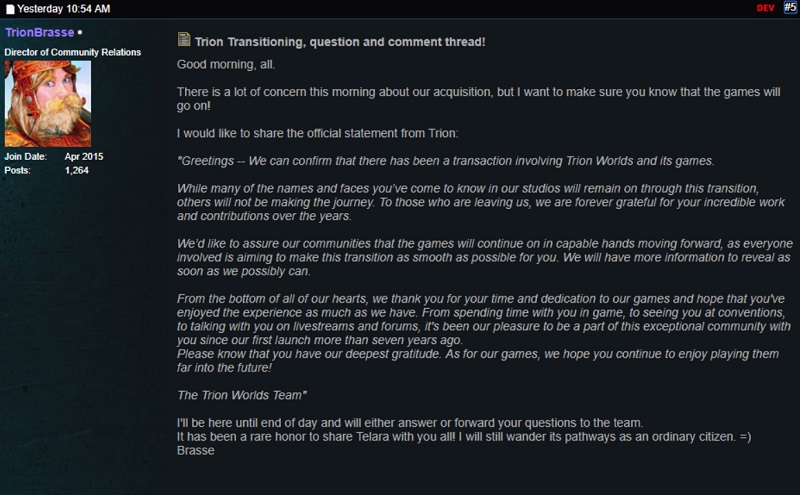Click the red DEV badge

tap(766, 8)
